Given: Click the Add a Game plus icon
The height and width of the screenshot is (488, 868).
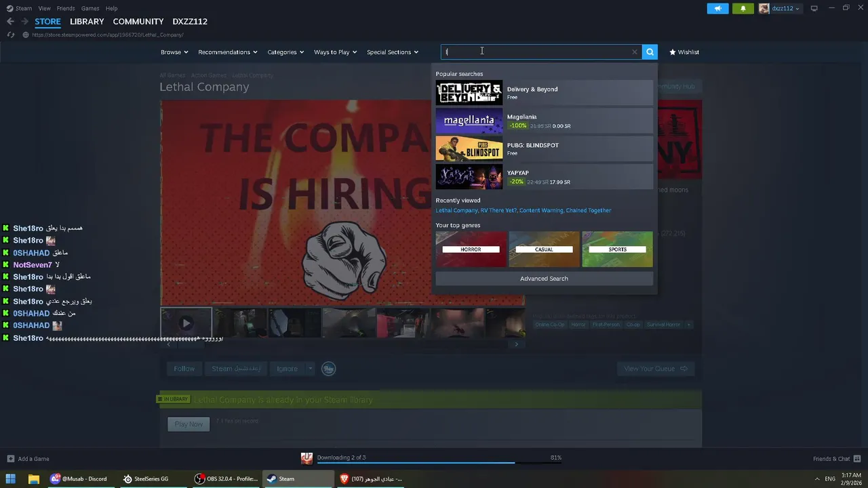Looking at the screenshot, I should (x=10, y=459).
